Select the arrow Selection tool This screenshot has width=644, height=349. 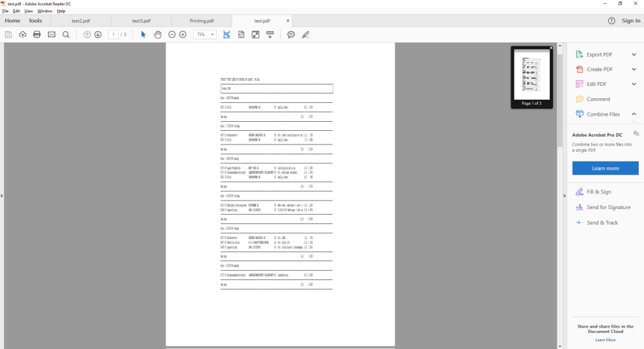pyautogui.click(x=143, y=35)
